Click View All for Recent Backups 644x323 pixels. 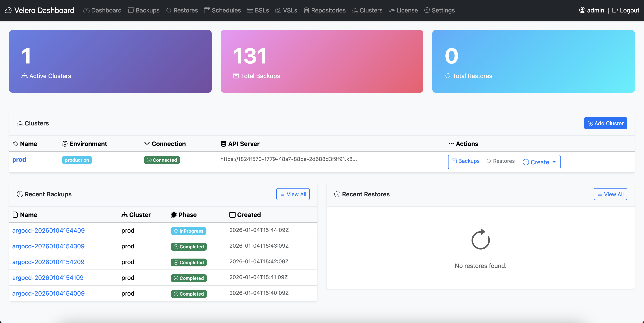293,194
